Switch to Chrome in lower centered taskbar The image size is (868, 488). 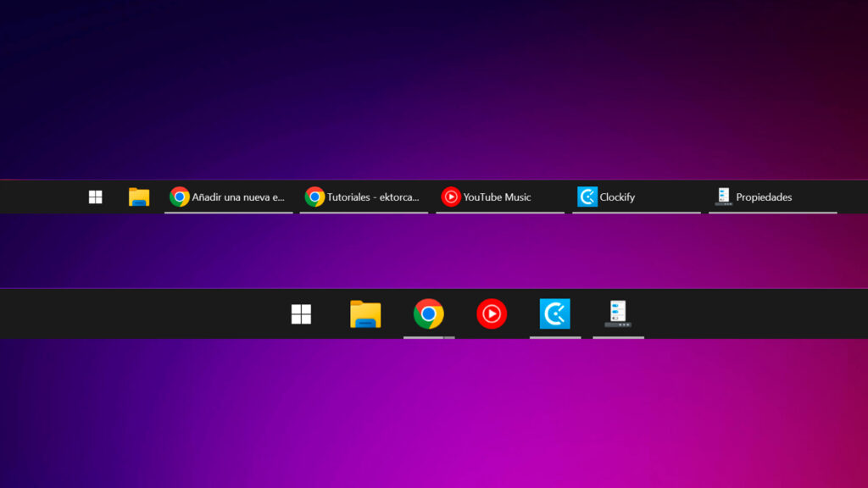point(428,314)
